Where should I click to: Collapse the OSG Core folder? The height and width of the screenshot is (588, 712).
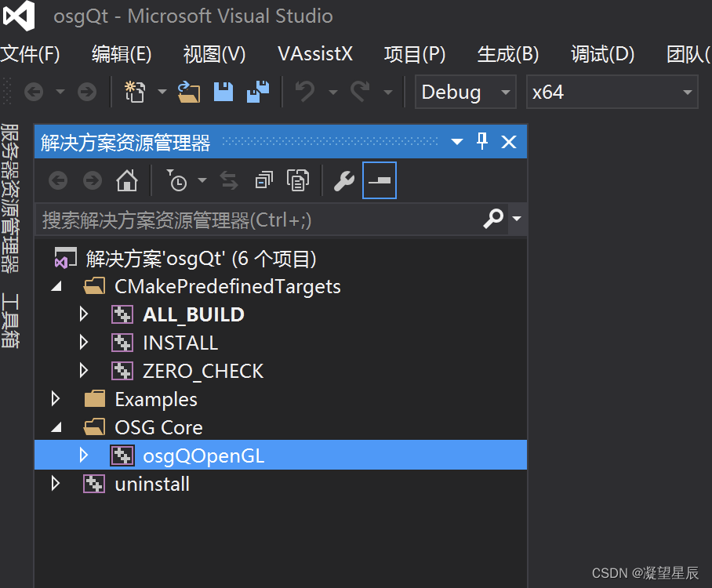56,427
